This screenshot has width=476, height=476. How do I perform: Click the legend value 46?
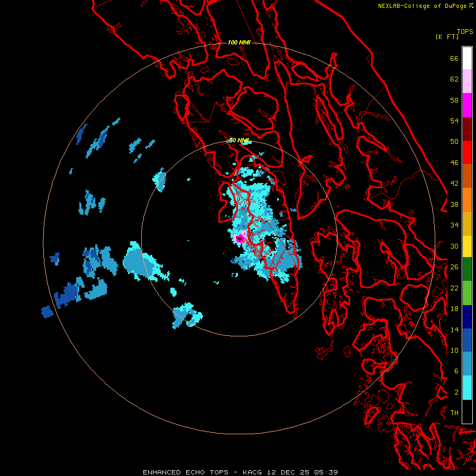pyautogui.click(x=454, y=163)
